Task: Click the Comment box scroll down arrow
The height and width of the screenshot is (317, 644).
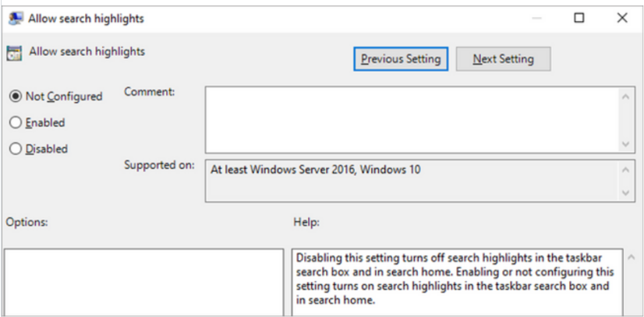Action: 626,144
